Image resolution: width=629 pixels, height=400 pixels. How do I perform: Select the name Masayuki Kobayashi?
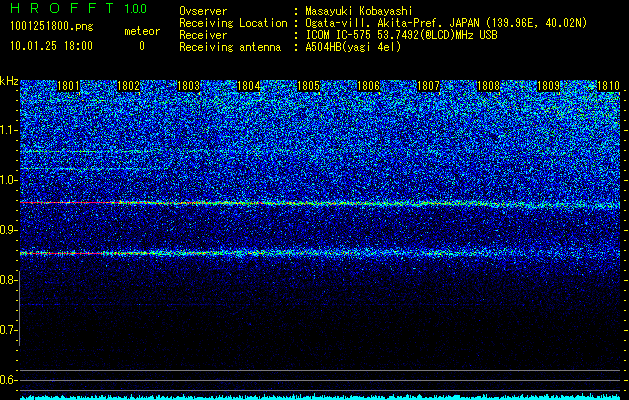pos(359,11)
